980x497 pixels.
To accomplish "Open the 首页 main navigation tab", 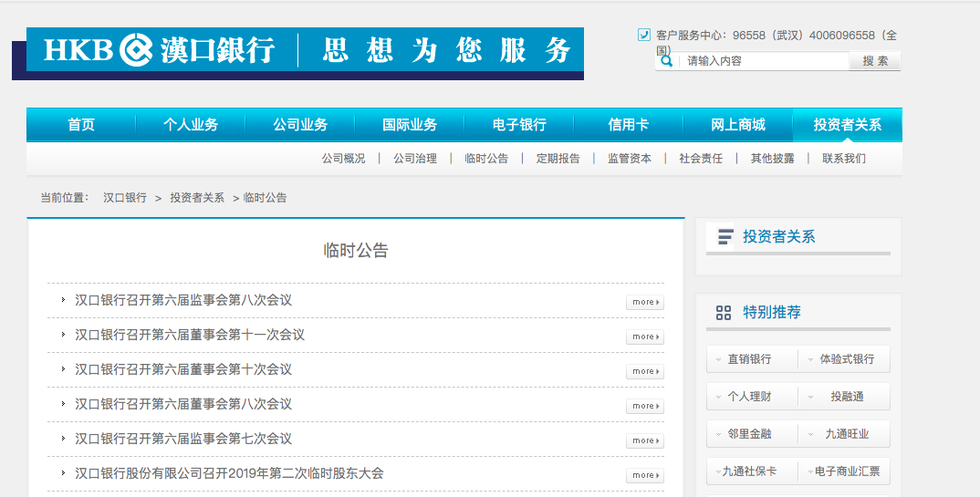I will pos(81,125).
